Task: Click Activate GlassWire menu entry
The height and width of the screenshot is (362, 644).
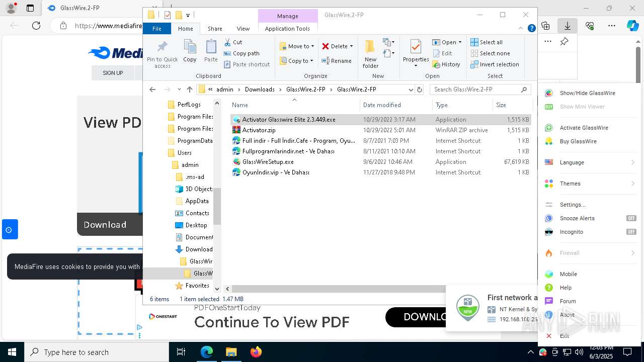Action: (584, 128)
